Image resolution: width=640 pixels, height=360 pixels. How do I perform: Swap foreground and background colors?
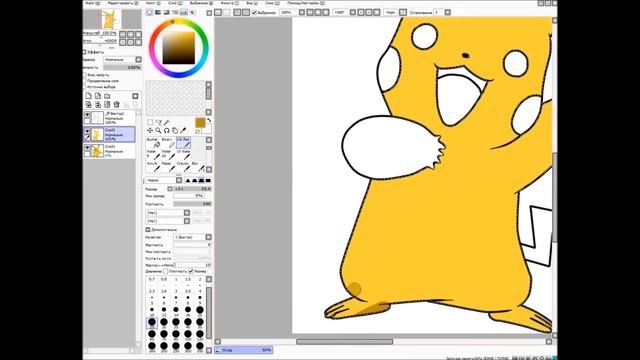pyautogui.click(x=209, y=120)
